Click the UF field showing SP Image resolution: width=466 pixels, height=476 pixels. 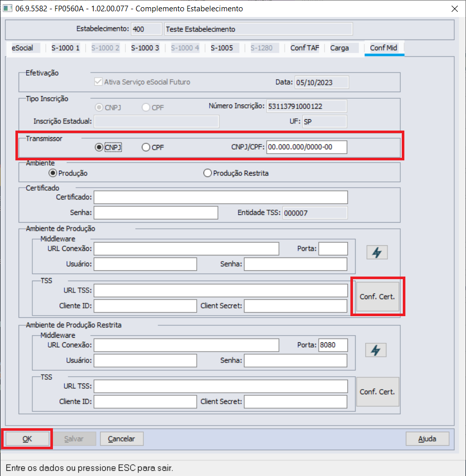click(325, 121)
